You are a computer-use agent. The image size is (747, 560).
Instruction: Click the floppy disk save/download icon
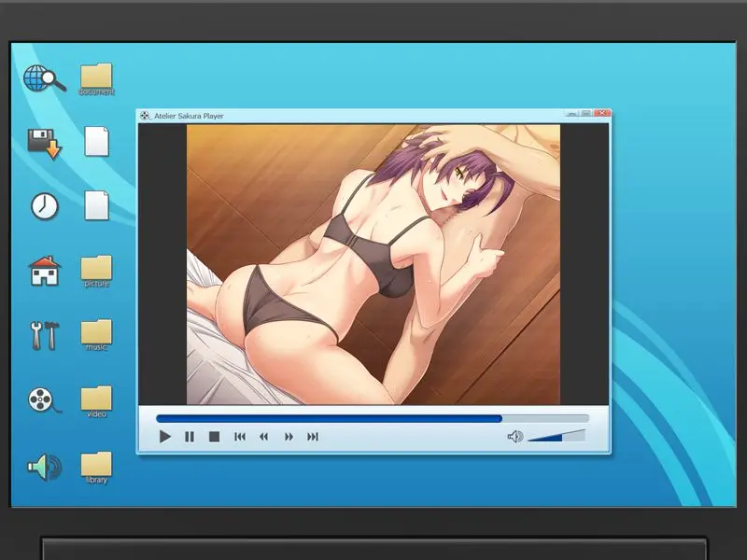[44, 143]
